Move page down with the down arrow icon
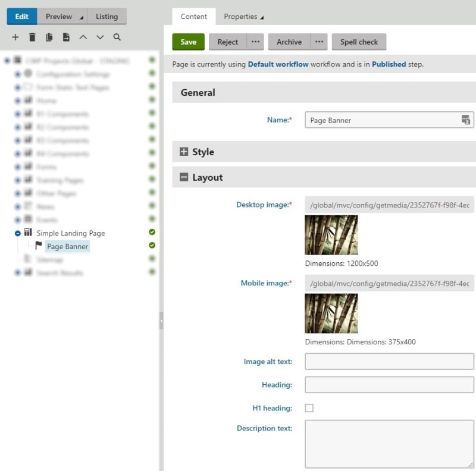 click(100, 37)
